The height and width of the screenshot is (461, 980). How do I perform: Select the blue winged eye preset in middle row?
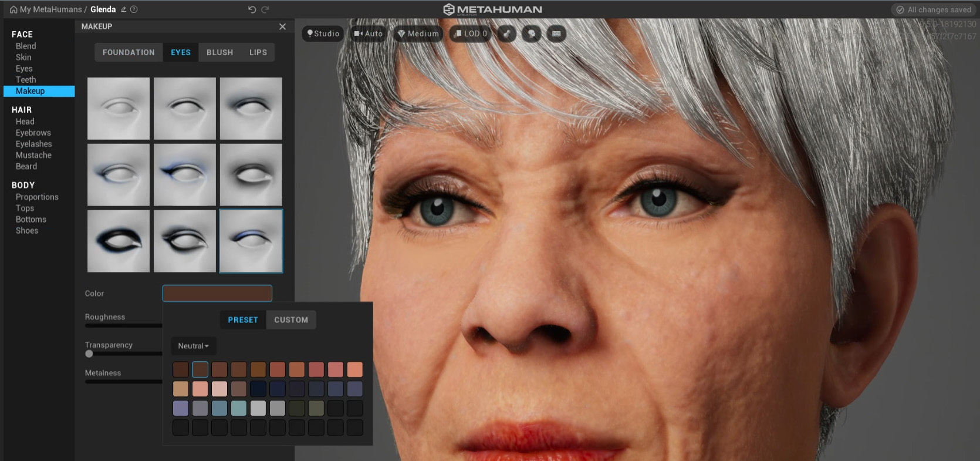coord(185,175)
